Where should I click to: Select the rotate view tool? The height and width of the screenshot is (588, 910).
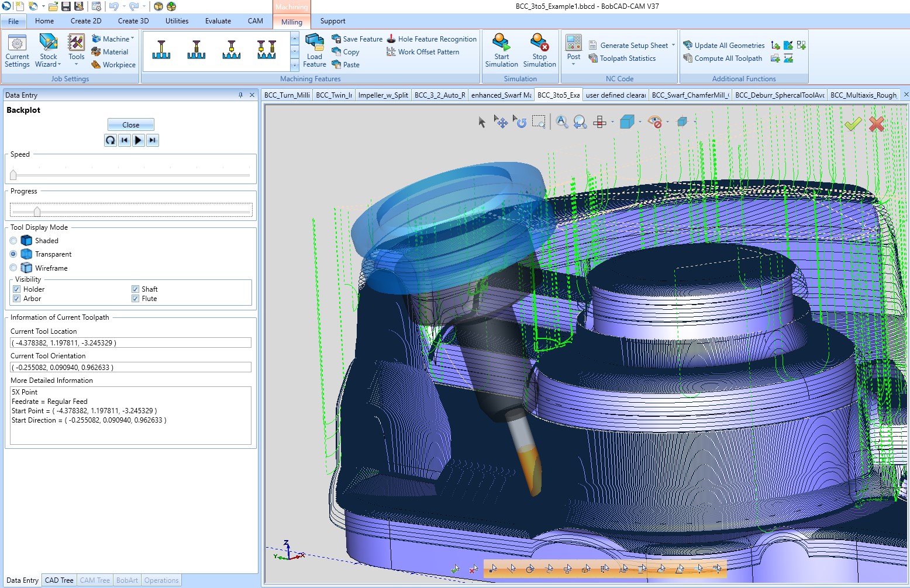519,122
